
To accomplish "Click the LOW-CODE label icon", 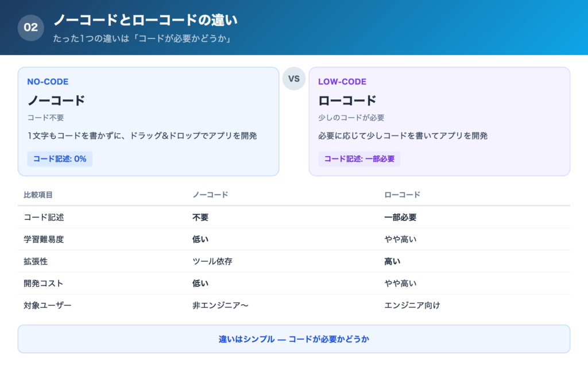I will [x=342, y=81].
